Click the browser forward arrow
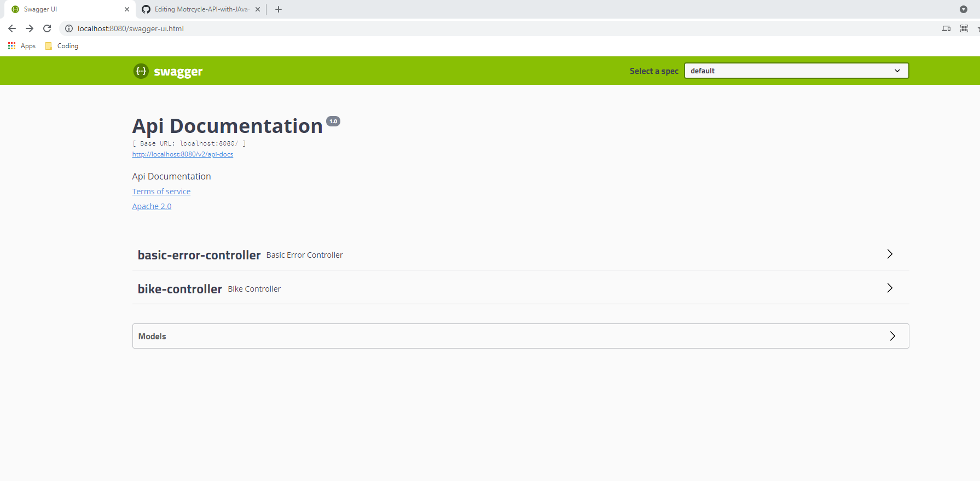The width and height of the screenshot is (980, 481). click(30, 28)
